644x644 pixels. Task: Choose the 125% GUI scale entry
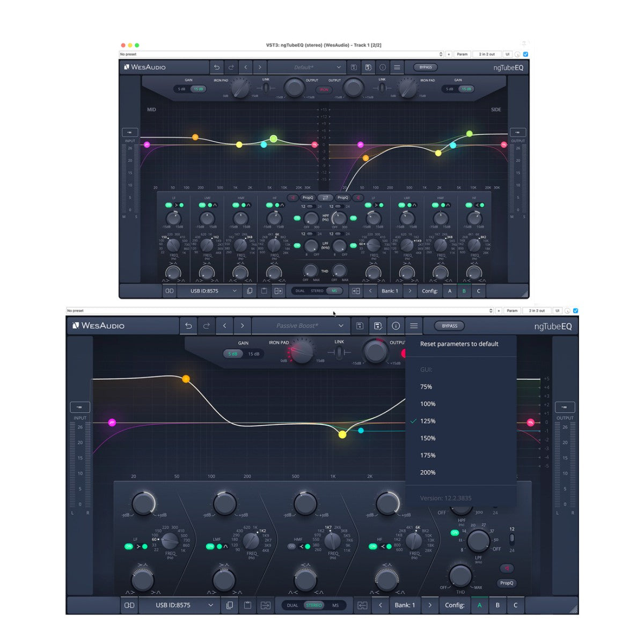[x=428, y=421]
